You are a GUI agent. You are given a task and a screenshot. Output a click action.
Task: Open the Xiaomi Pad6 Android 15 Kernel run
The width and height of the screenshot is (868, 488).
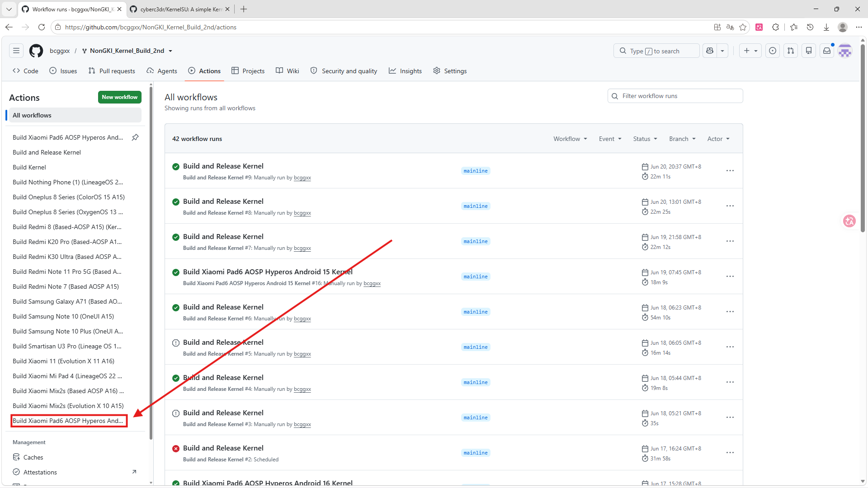click(268, 272)
